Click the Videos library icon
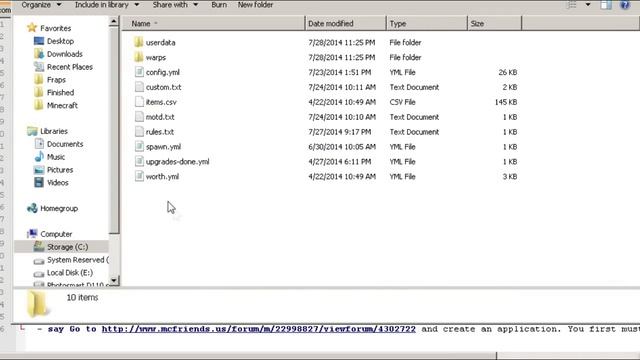The image size is (640, 360). pos(39,182)
